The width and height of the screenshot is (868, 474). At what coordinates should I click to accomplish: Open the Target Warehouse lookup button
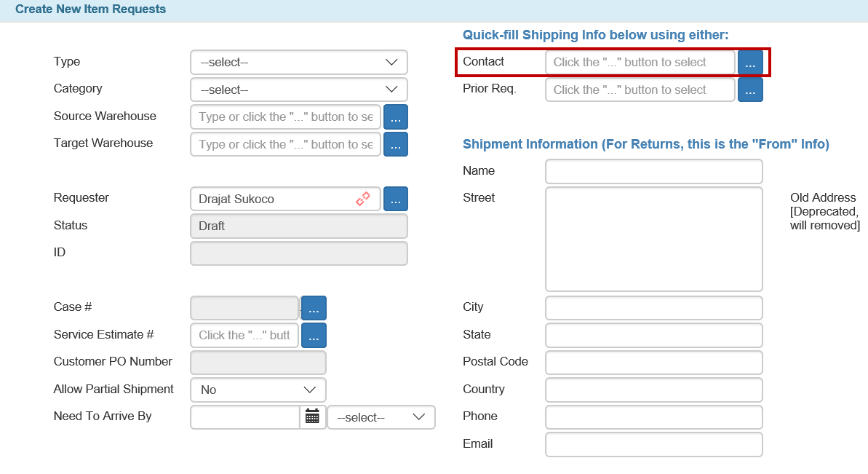click(396, 144)
